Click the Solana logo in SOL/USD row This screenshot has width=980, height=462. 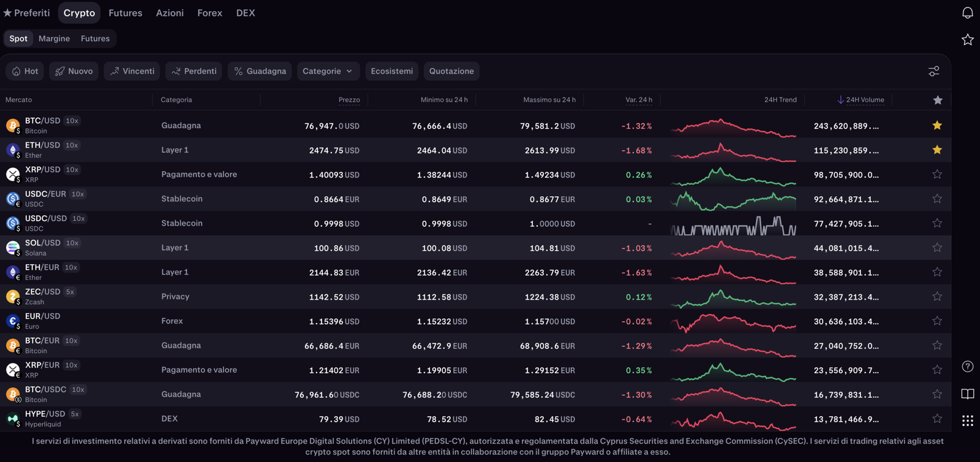click(12, 248)
